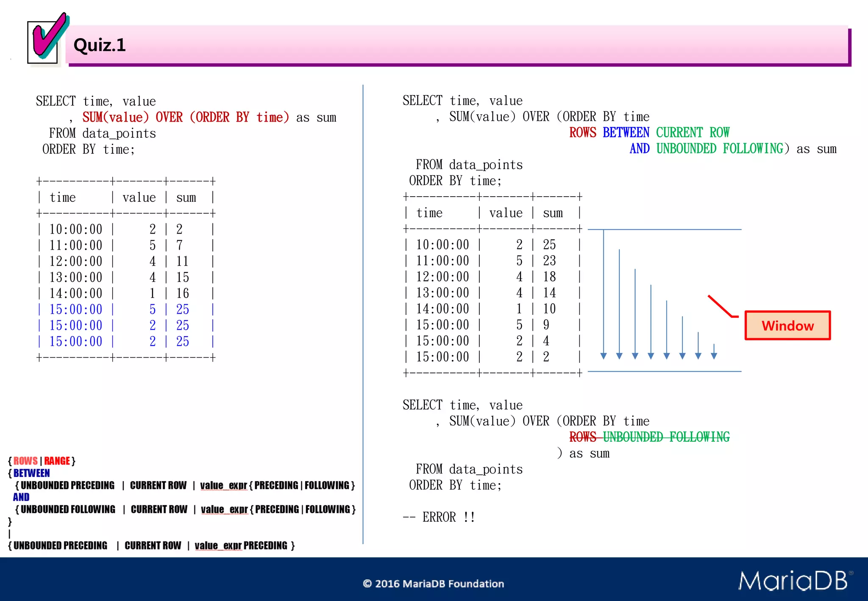The width and height of the screenshot is (868, 601).
Task: Select the Quiz.1 slide title
Action: click(100, 45)
